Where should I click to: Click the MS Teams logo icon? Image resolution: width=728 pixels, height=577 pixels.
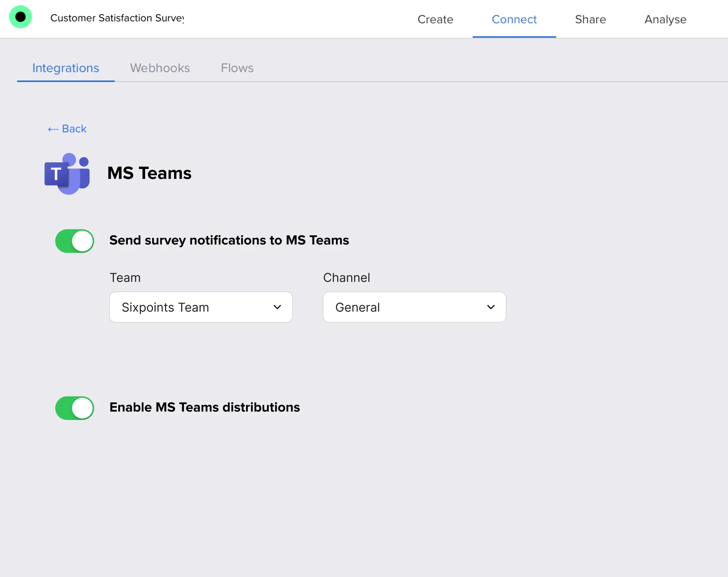click(x=67, y=173)
